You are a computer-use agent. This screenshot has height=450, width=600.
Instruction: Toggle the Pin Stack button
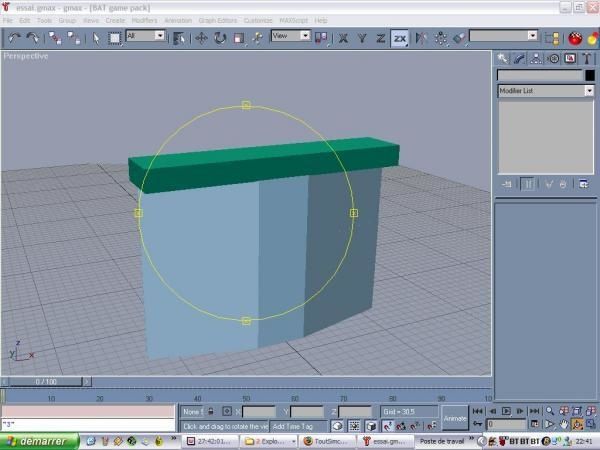[506, 184]
